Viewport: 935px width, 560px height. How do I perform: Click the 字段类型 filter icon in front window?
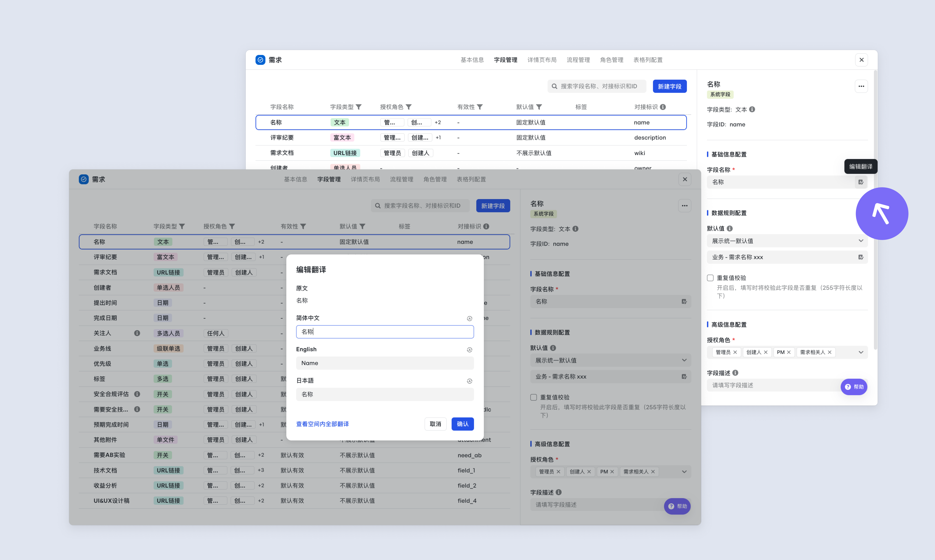click(182, 226)
